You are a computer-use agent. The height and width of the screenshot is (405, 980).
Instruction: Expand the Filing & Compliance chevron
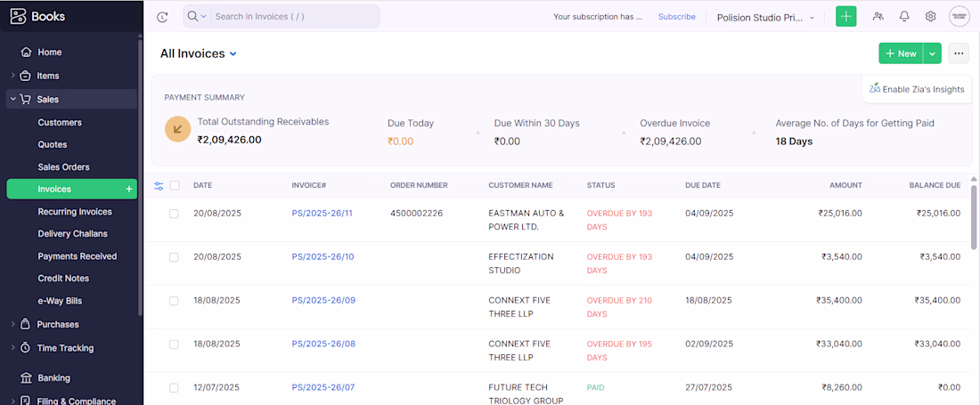pos(13,401)
